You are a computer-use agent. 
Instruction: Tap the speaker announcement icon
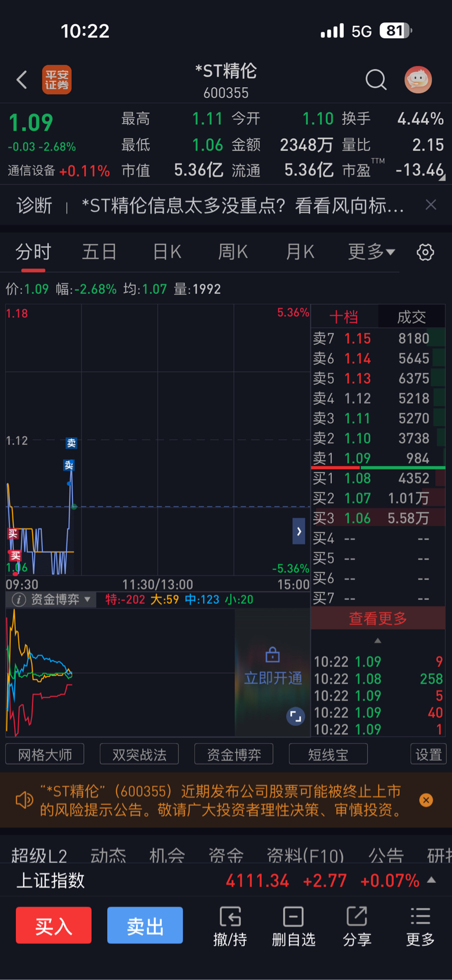pos(24,800)
